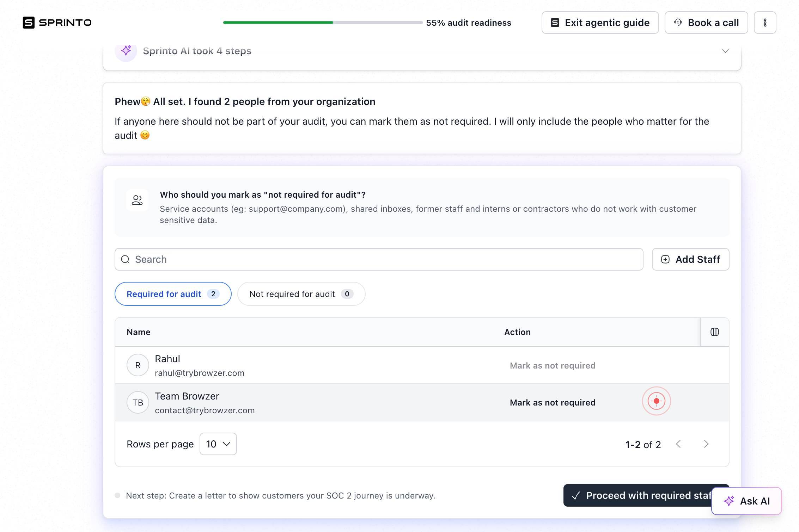This screenshot has width=799, height=532.
Task: Click the Action column header
Action: (517, 332)
